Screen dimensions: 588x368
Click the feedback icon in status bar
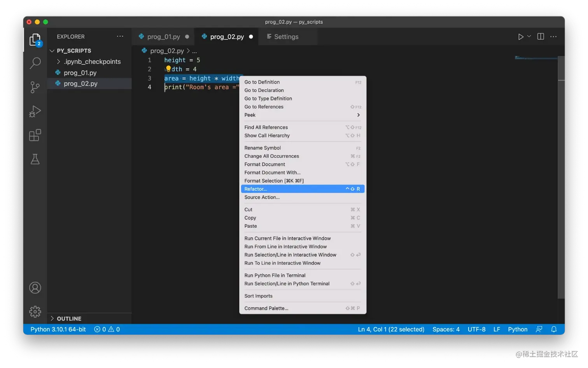(539, 329)
